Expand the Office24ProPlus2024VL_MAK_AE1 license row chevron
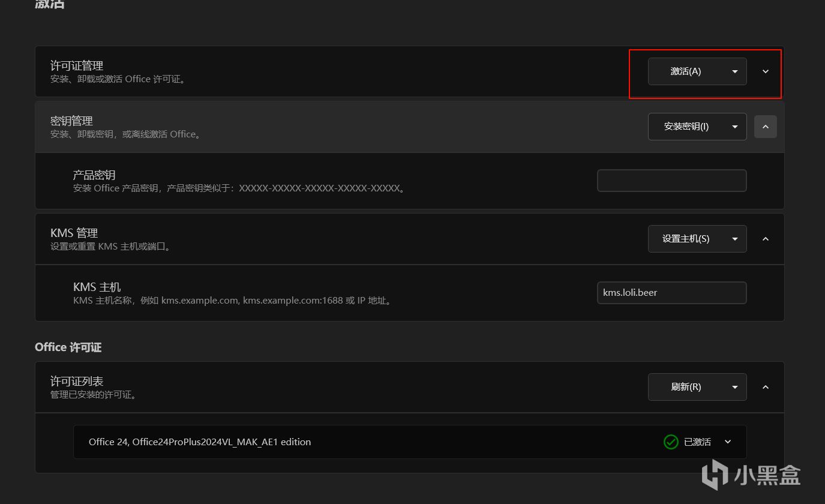This screenshot has width=825, height=504. (x=728, y=442)
